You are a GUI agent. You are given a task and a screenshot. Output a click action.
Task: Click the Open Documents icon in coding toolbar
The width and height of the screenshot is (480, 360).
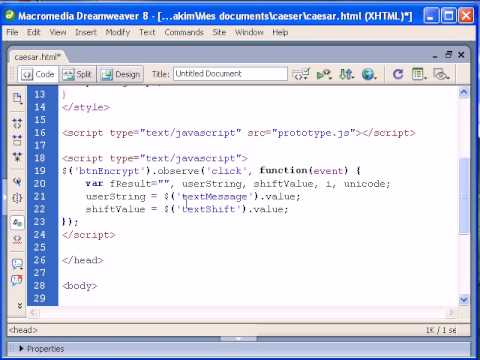(17, 98)
